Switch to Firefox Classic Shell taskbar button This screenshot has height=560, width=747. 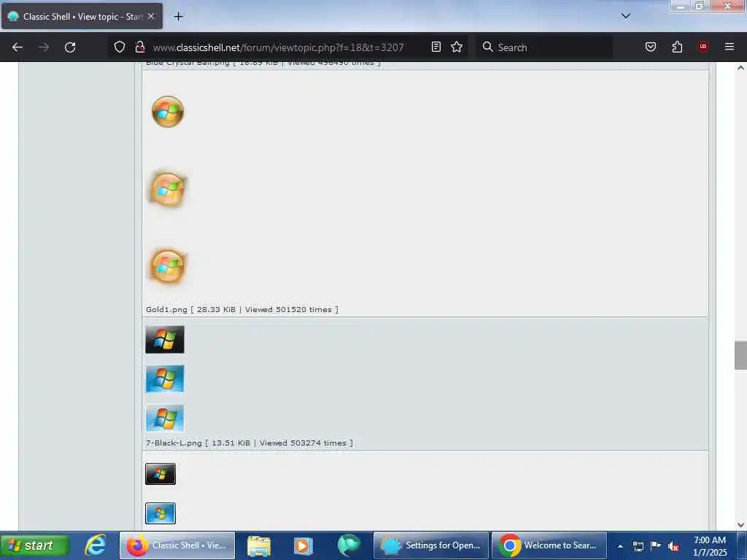177,545
